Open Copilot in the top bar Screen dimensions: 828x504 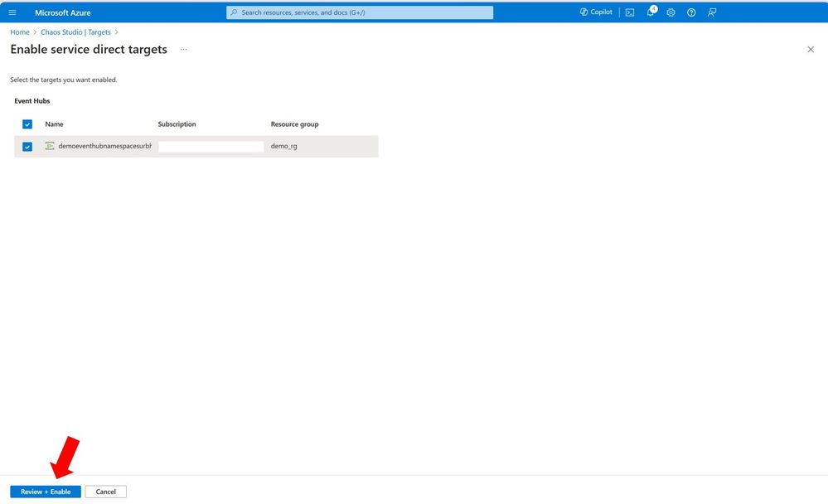(x=596, y=12)
